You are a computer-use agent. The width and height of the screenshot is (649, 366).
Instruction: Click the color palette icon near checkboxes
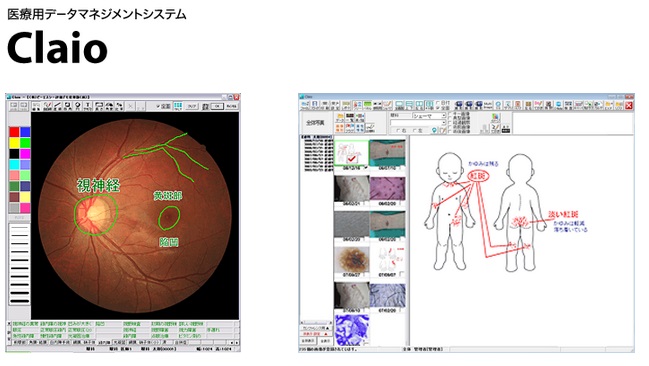click(496, 118)
